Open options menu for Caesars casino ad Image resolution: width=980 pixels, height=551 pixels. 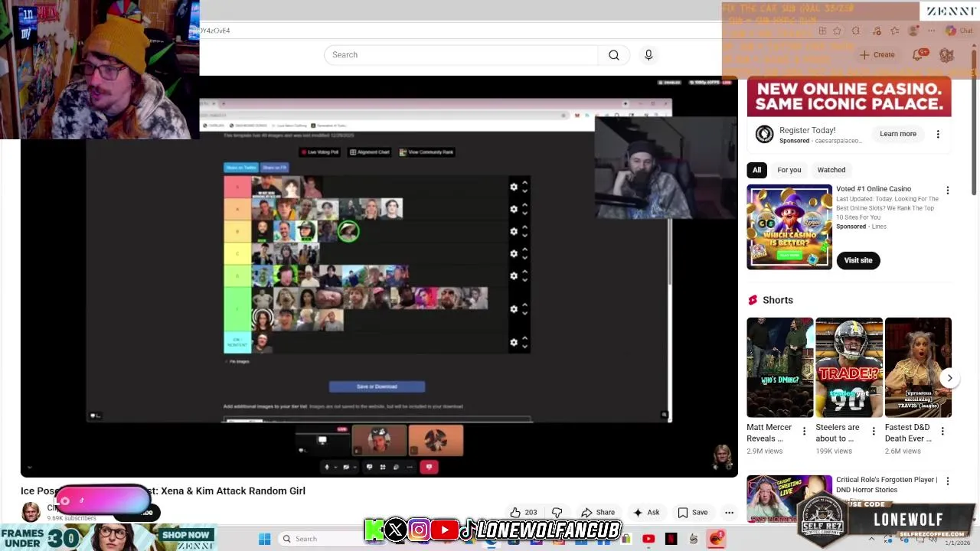click(938, 134)
